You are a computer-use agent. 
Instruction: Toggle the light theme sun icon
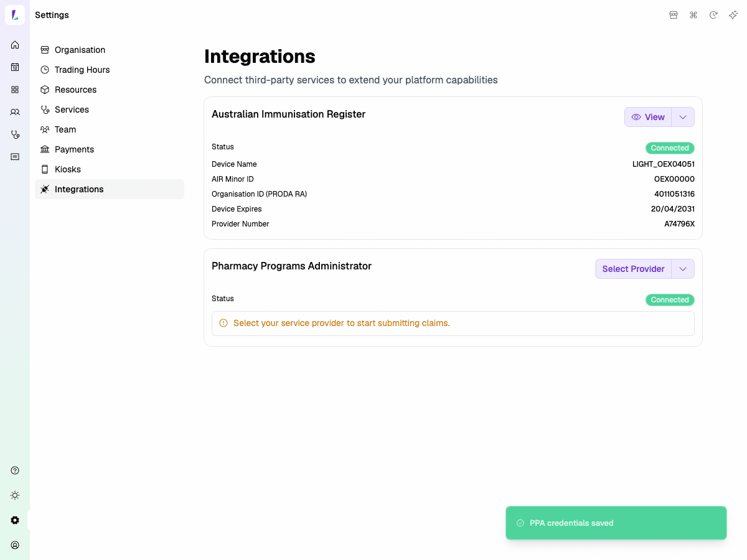pyautogui.click(x=15, y=495)
